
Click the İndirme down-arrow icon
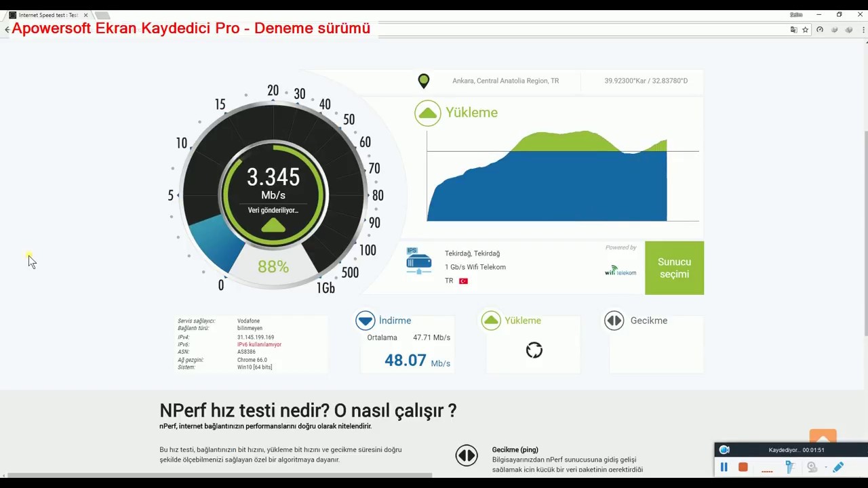[x=365, y=321]
